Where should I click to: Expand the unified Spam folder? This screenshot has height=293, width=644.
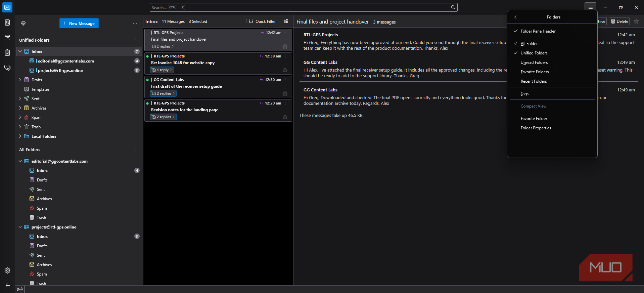20,117
